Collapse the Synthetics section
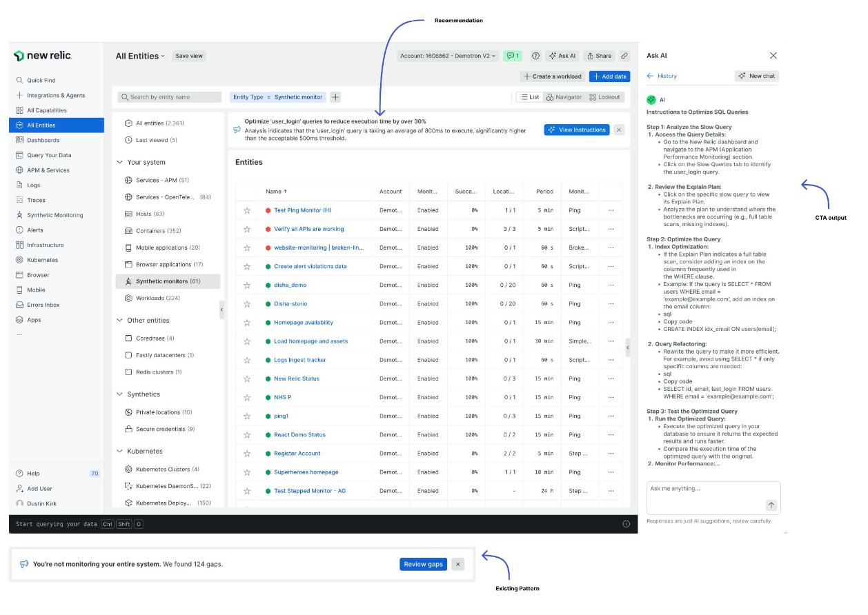 coord(119,394)
